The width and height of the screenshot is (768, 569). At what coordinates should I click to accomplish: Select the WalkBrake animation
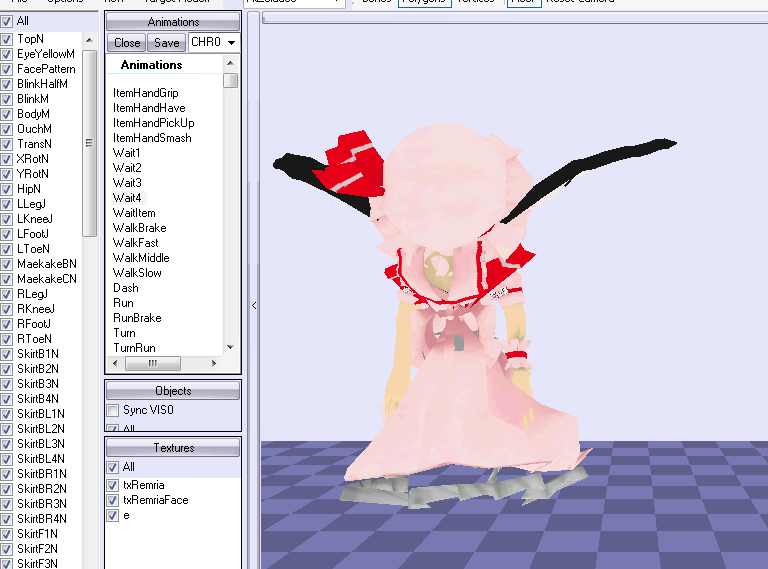click(140, 228)
